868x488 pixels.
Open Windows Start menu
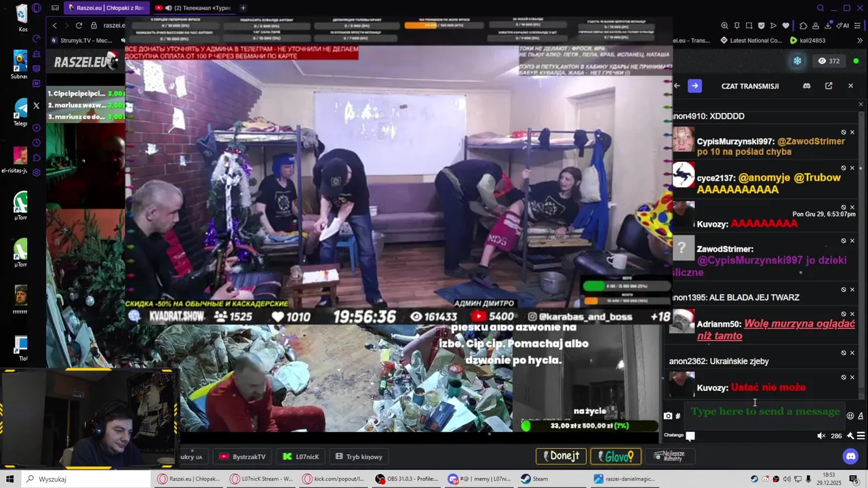[x=10, y=479]
